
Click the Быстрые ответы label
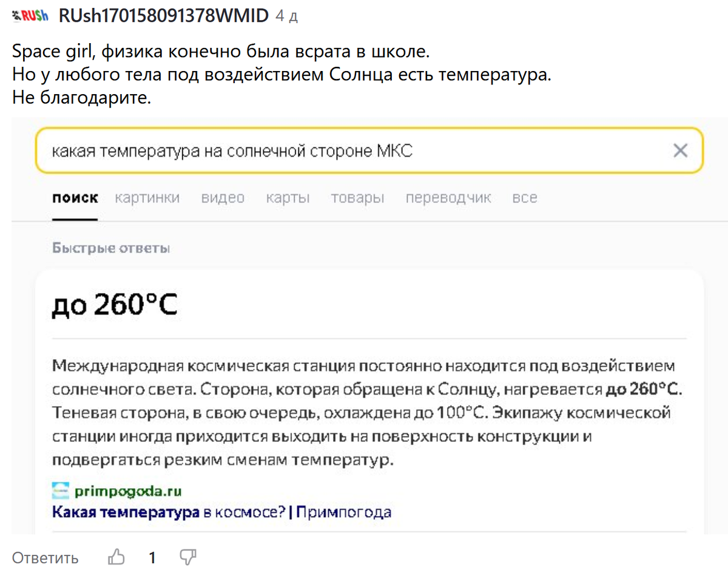coord(111,248)
